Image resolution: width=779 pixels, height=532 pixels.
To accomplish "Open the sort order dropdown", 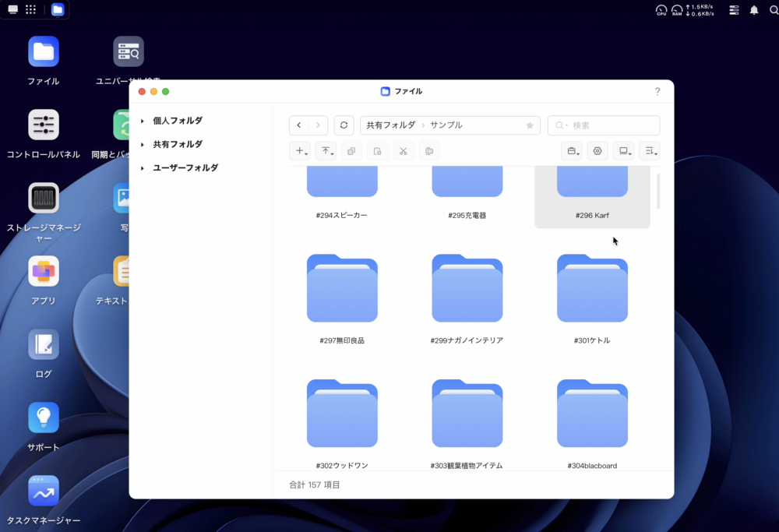I will [x=649, y=151].
